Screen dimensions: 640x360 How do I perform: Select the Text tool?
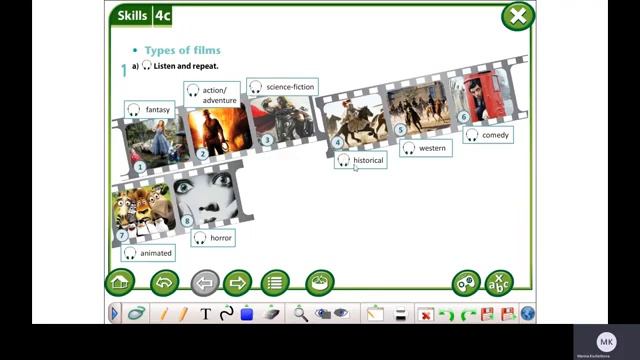click(206, 314)
